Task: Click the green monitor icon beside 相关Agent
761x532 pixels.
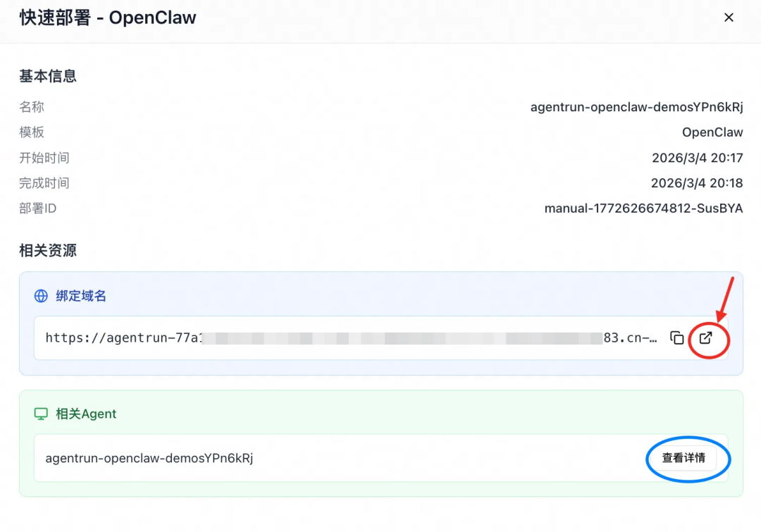Action: pyautogui.click(x=42, y=414)
